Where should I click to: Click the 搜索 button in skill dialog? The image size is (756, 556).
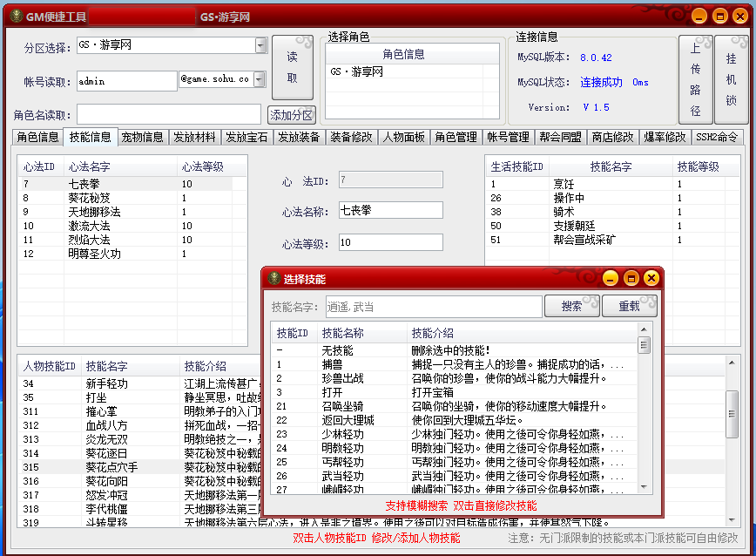571,306
